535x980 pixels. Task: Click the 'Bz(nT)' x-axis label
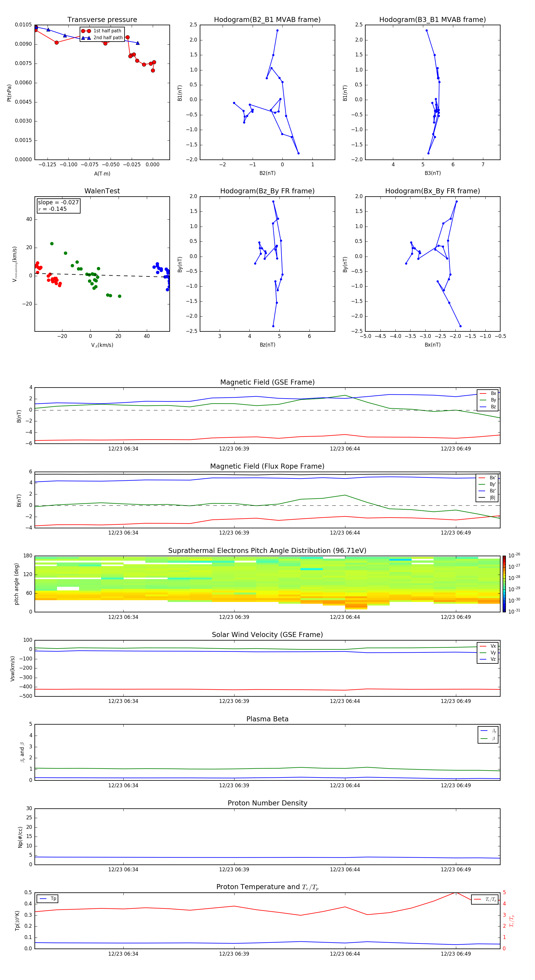pyautogui.click(x=267, y=345)
